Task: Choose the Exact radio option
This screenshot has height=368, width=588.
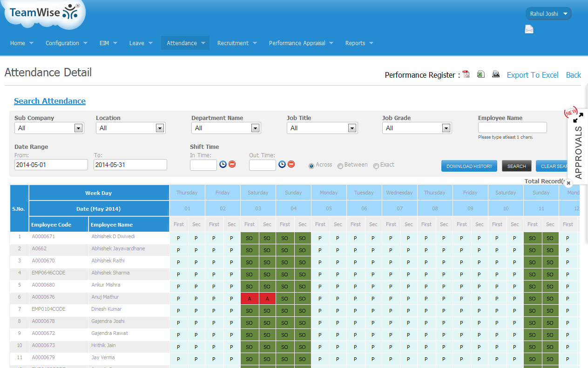Action: (376, 166)
